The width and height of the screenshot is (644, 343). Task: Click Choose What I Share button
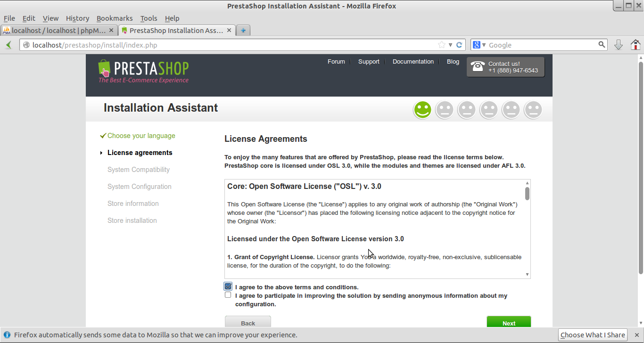[593, 335]
